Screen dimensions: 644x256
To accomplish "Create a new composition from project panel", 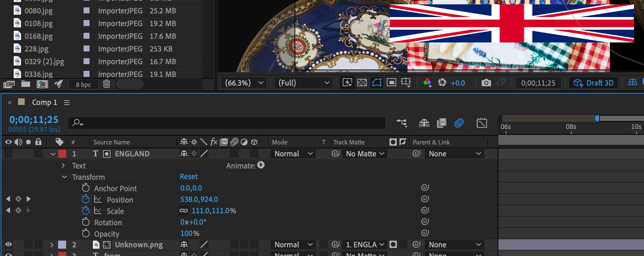I will 42,84.
